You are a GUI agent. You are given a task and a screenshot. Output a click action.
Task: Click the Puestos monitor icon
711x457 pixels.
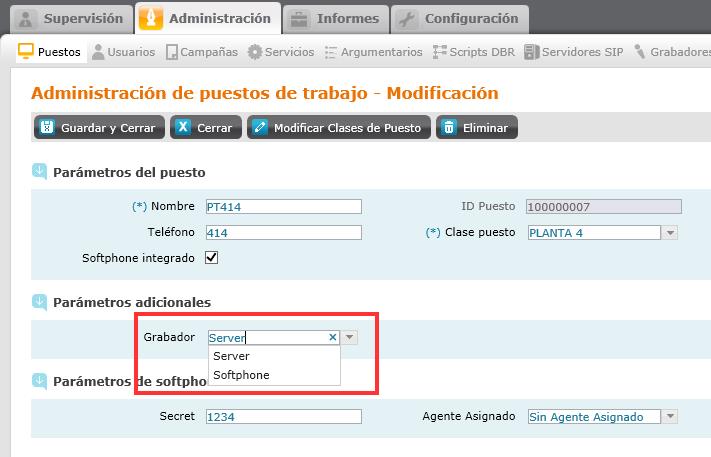26,51
